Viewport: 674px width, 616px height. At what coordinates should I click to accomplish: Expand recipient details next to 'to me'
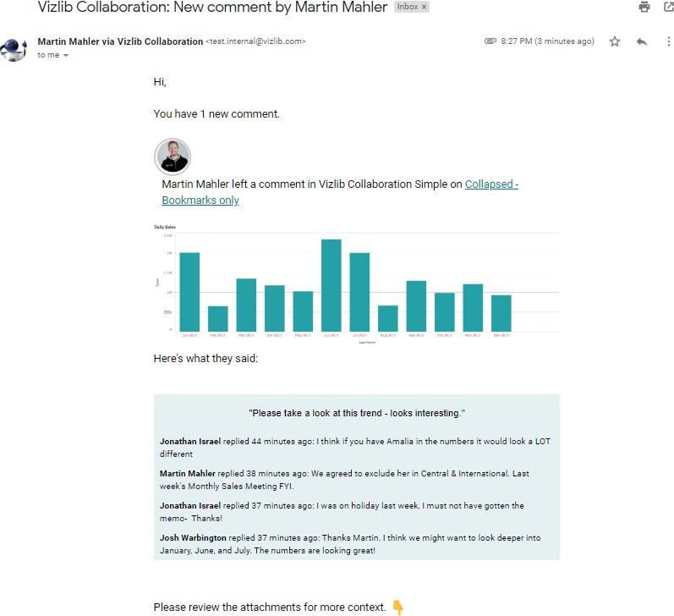coord(66,55)
